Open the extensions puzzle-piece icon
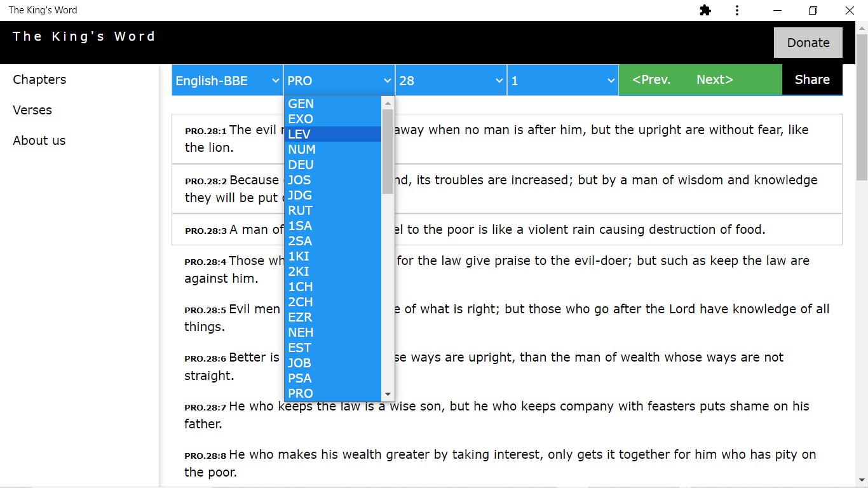 pos(705,10)
